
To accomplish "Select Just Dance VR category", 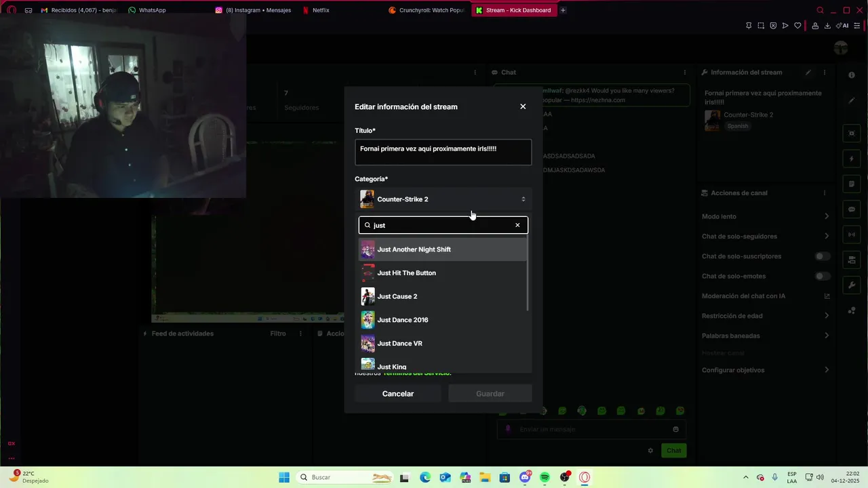I will point(442,344).
